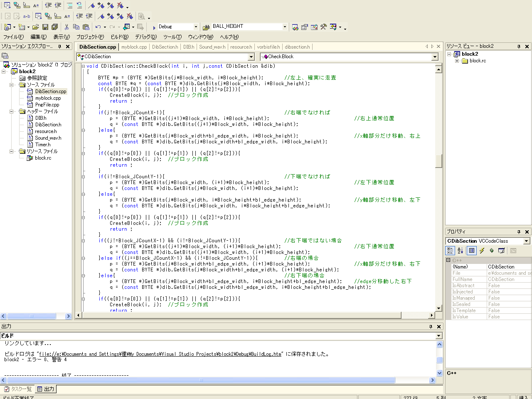Collapse the ヘッダー ファイル folder node
532x399 pixels.
click(12, 111)
